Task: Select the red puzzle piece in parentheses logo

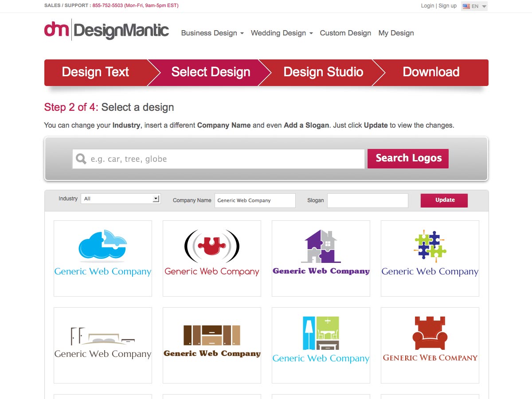Action: point(211,247)
